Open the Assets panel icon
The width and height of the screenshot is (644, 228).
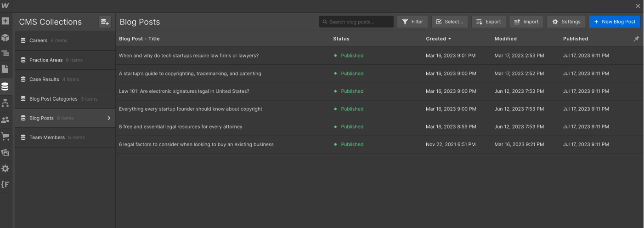6,153
